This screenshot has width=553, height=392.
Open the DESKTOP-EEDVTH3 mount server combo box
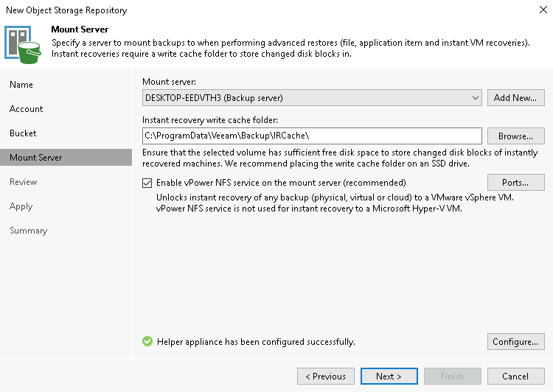pyautogui.click(x=312, y=98)
